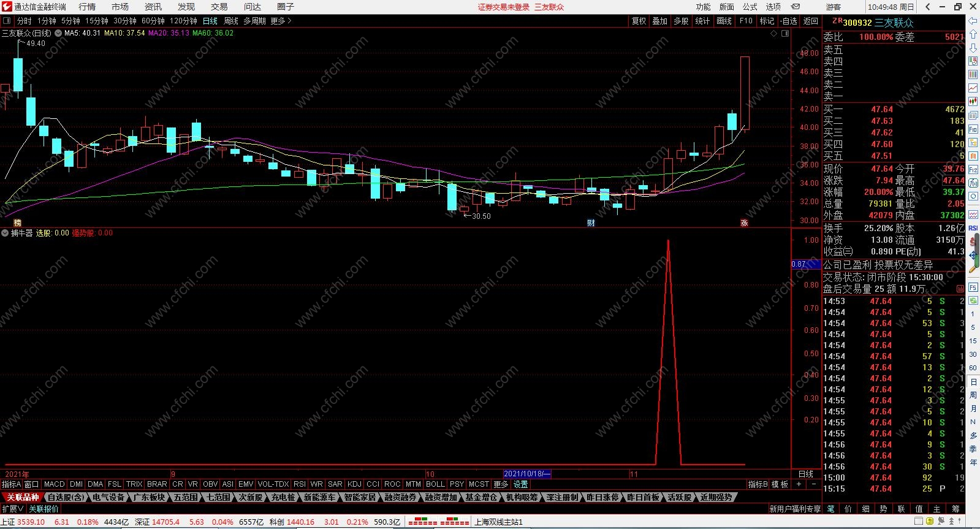This screenshot has height=529, width=980.
Task: Expand the 扩展V panel
Action: click(13, 509)
